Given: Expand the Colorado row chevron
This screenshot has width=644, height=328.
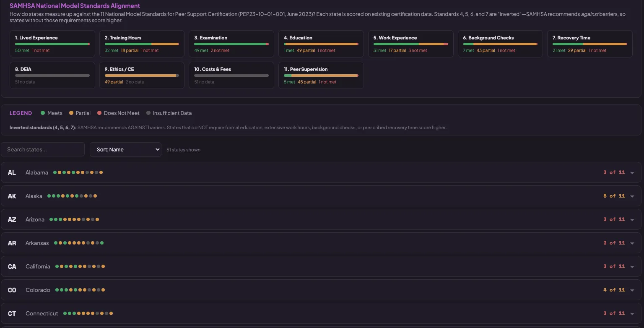Looking at the screenshot, I should point(632,290).
